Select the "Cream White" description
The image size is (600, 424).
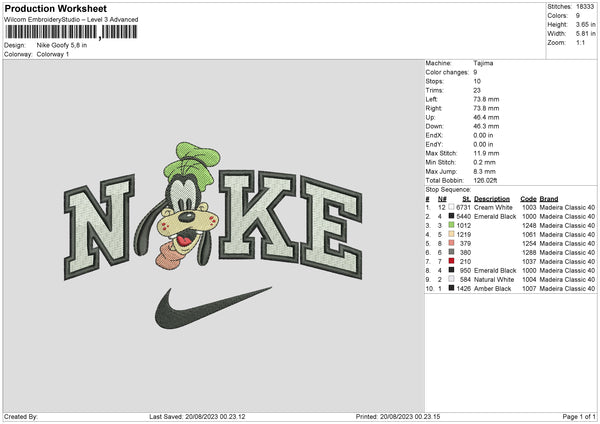pyautogui.click(x=493, y=207)
